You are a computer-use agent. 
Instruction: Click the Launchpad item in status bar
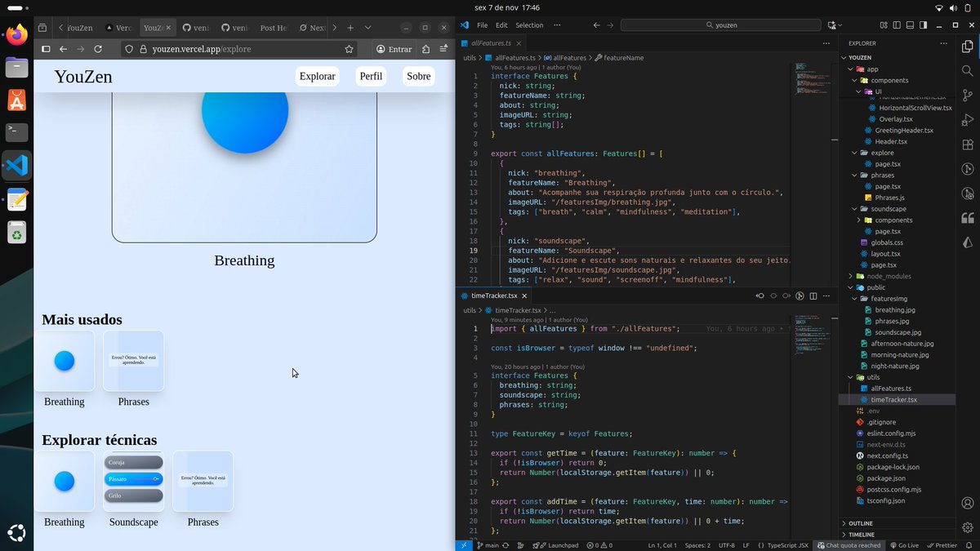pos(556,545)
